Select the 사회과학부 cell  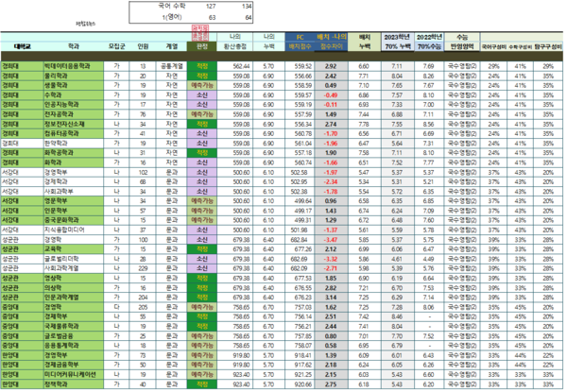[x=74, y=192]
